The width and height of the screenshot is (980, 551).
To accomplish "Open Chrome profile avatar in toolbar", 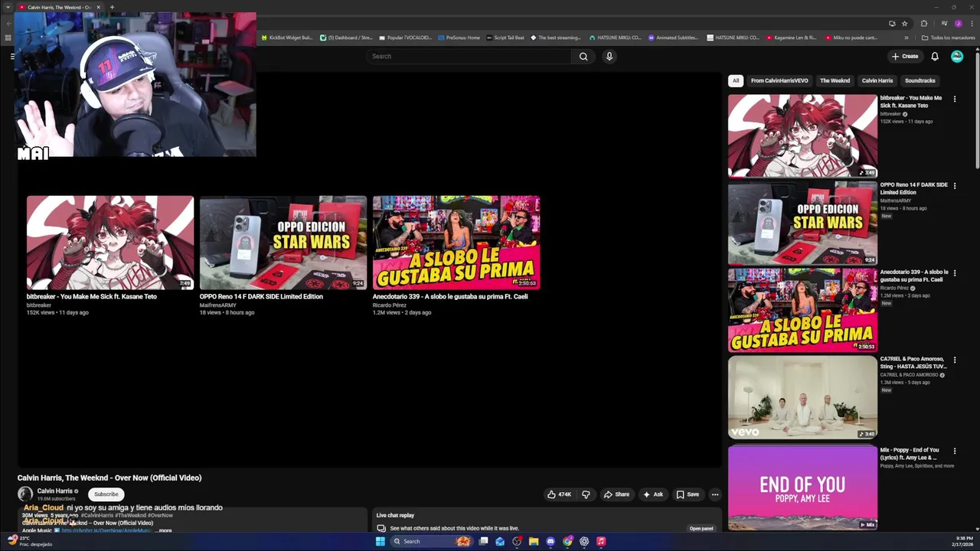I will pyautogui.click(x=958, y=24).
